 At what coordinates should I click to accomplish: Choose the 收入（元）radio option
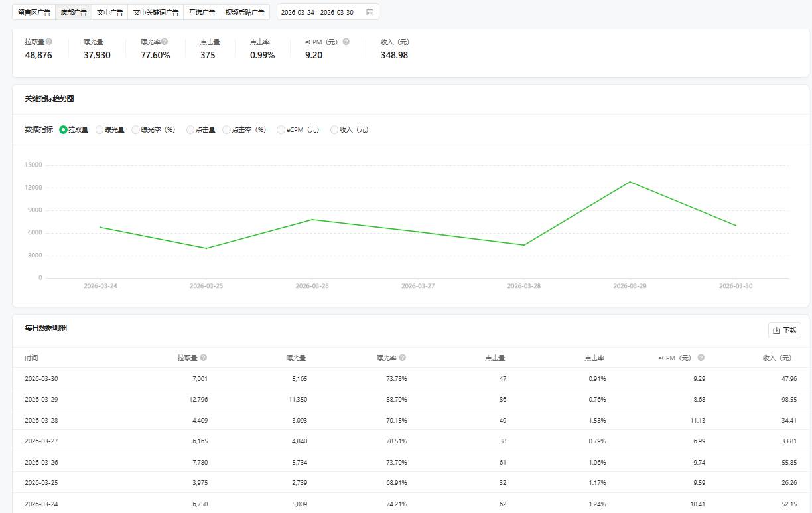(334, 130)
